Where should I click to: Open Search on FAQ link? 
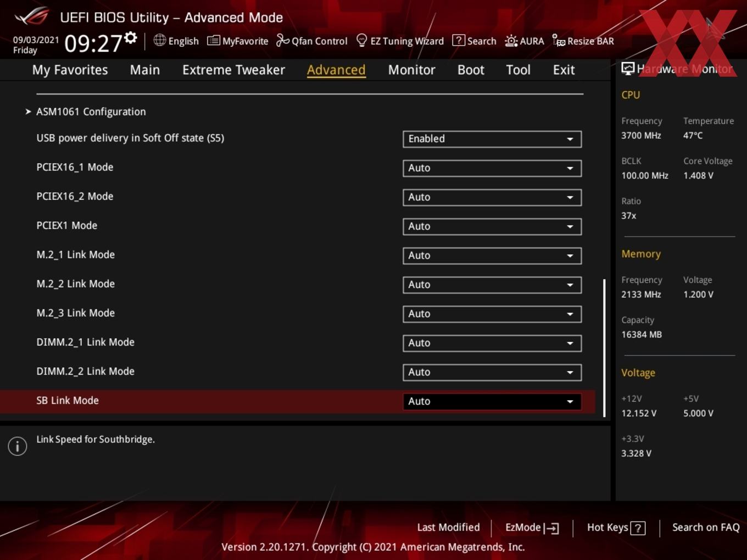pos(706,528)
